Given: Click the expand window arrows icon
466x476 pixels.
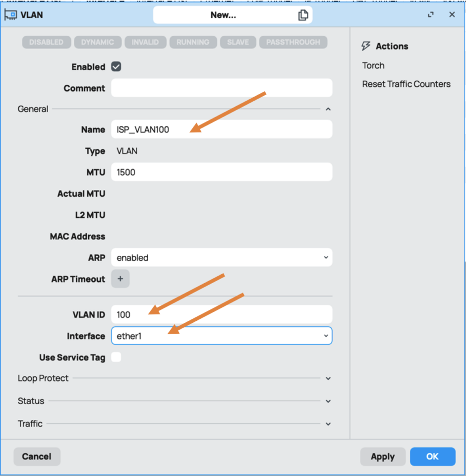Looking at the screenshot, I should [431, 14].
